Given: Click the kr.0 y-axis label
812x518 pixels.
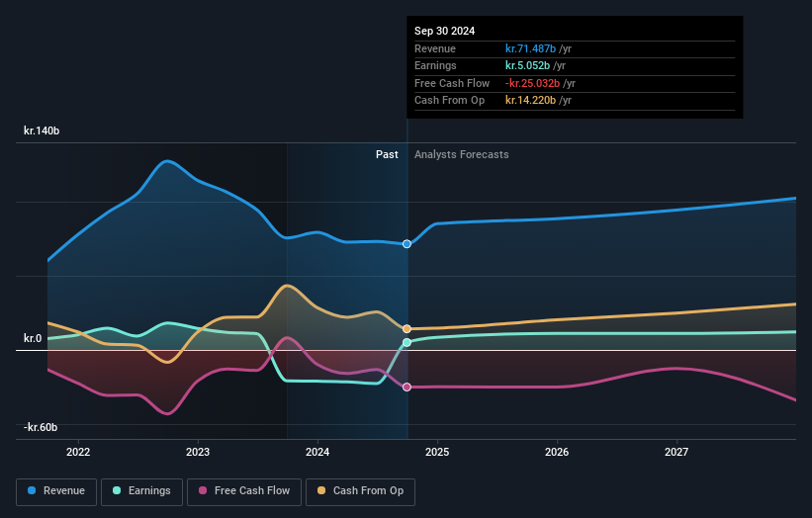Looking at the screenshot, I should (x=33, y=338).
